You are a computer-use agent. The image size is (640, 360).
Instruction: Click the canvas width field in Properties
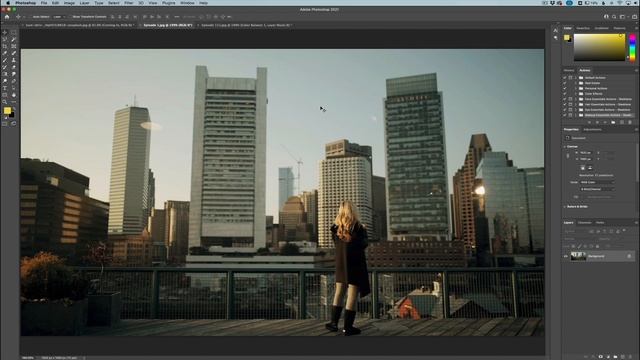pos(585,153)
